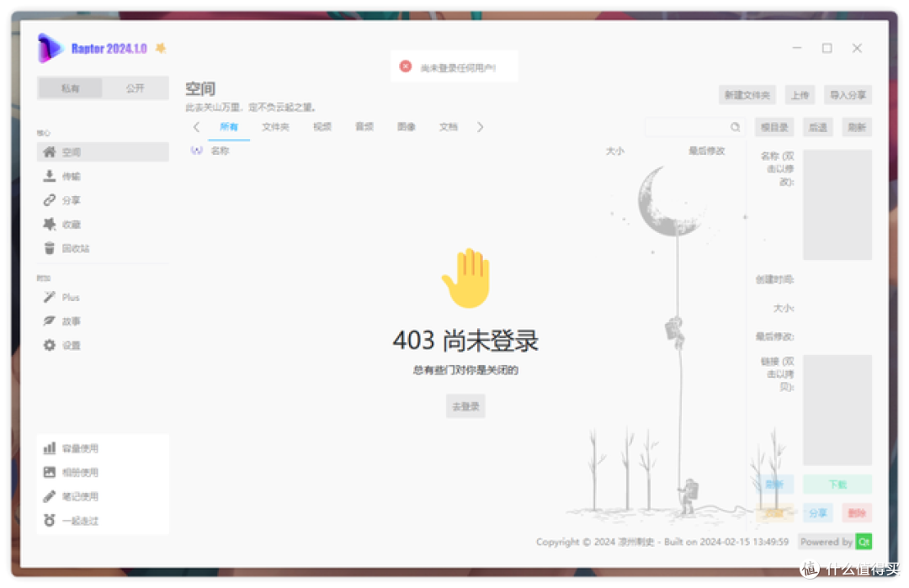Click blue 分享 button in details panel
Viewport: 909px width, 588px height.
click(818, 512)
